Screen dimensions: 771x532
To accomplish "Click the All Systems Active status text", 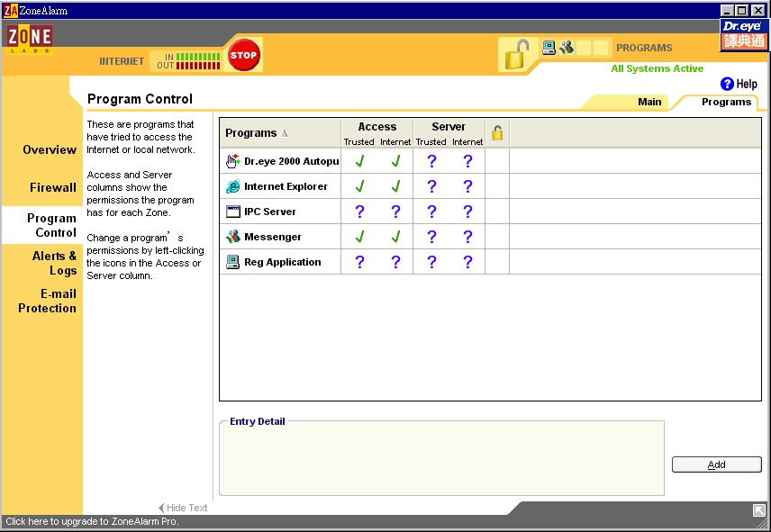I will [657, 68].
